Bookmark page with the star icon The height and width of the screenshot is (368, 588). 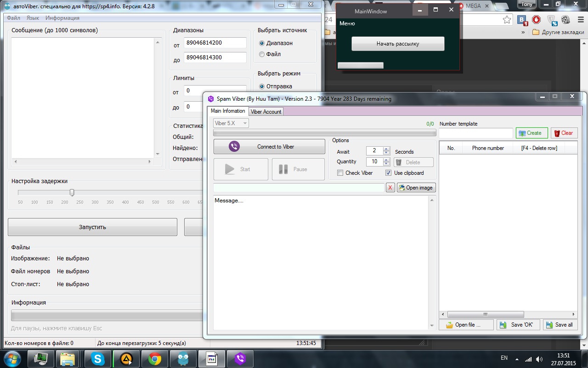(x=507, y=20)
